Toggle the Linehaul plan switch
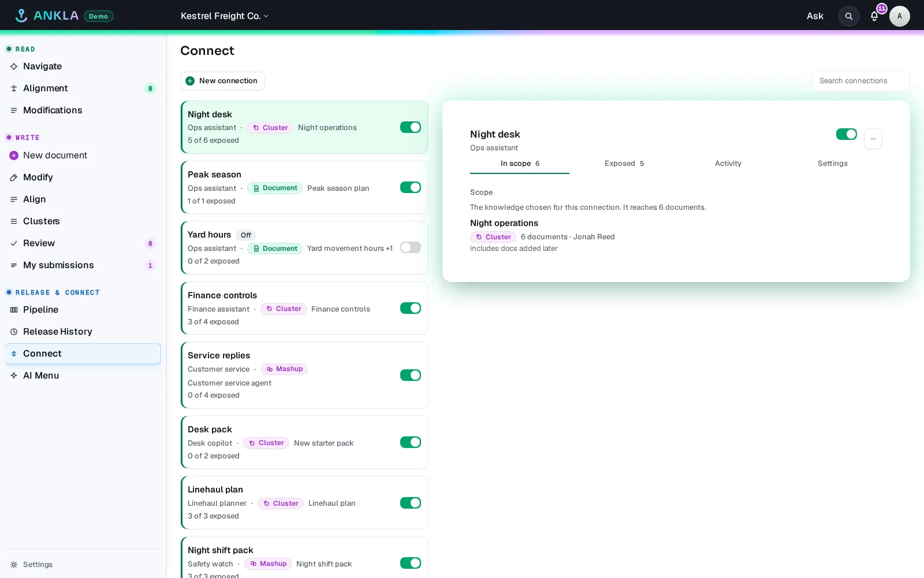Viewport: 924px width, 578px height. pyautogui.click(x=411, y=503)
